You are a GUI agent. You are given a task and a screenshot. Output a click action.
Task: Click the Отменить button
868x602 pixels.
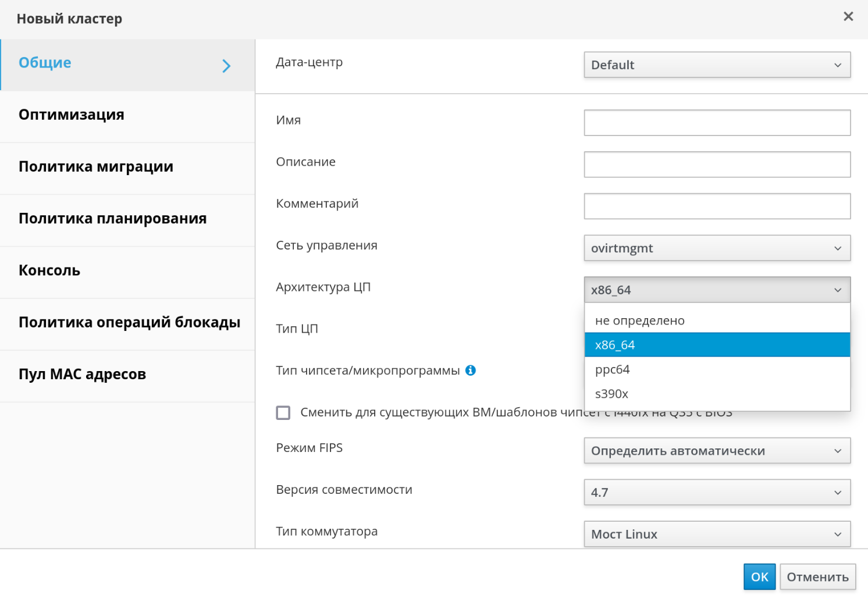click(817, 577)
